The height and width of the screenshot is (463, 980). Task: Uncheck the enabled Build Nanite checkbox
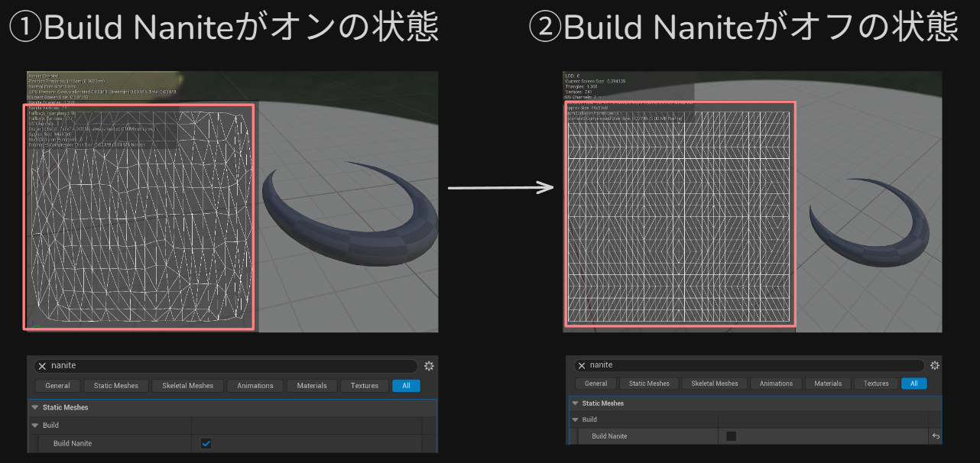click(206, 443)
